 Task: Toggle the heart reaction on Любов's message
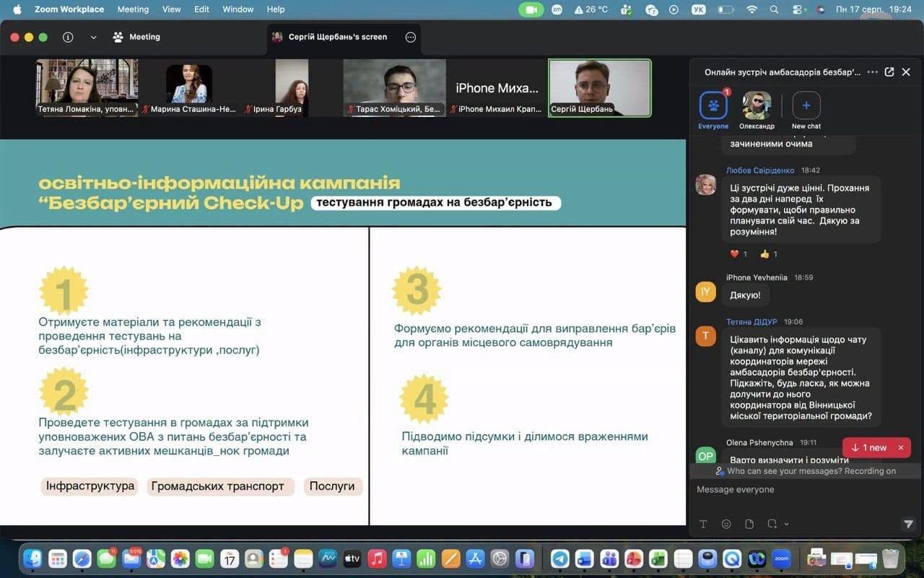(x=738, y=254)
